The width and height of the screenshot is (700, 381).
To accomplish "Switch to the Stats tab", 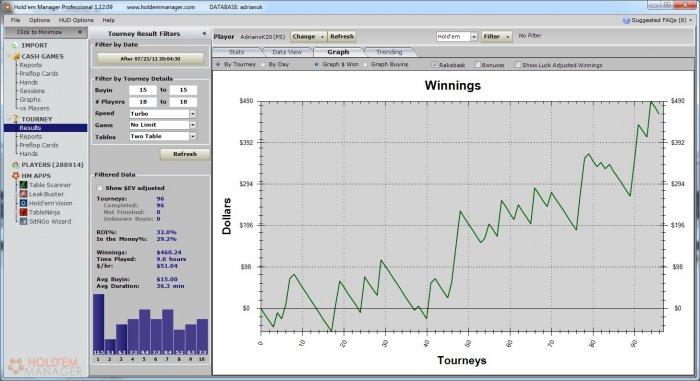I will [236, 52].
